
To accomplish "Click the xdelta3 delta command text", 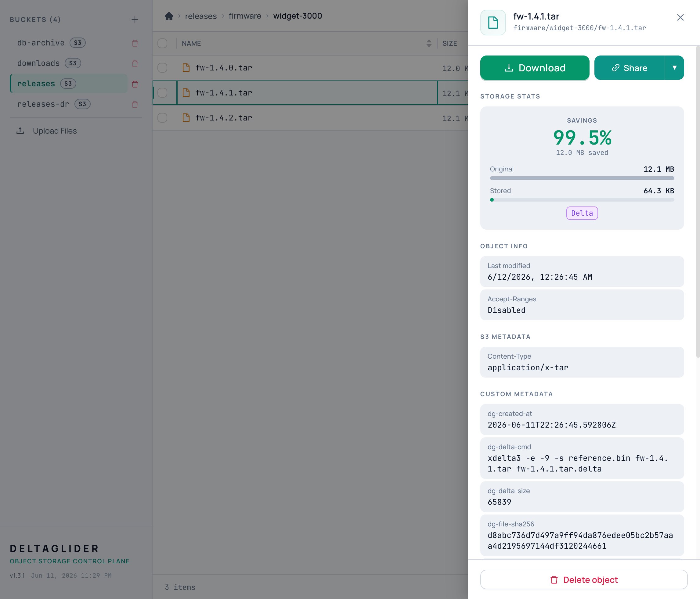I will tap(578, 463).
